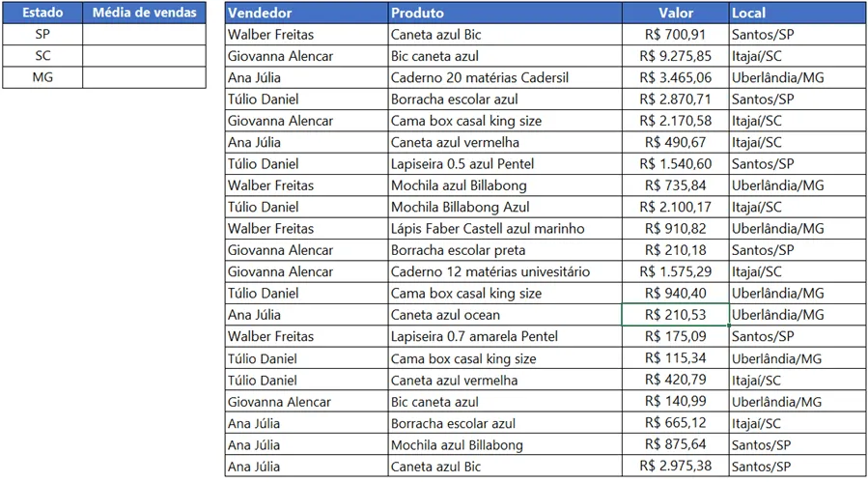Click the MG state cell
This screenshot has width=868, height=482.
pyautogui.click(x=42, y=77)
